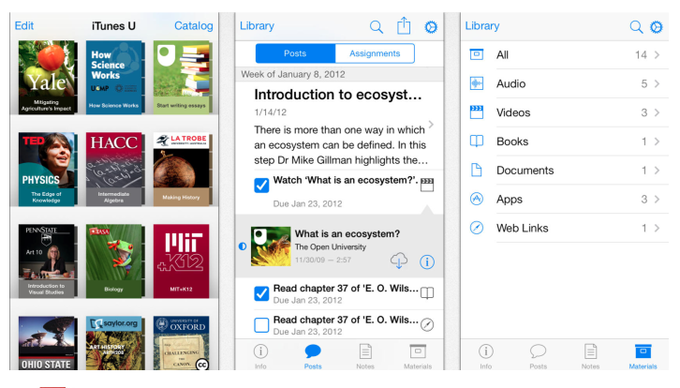The width and height of the screenshot is (680, 388).
Task: Open Notes tab in Materials screen
Action: (590, 356)
